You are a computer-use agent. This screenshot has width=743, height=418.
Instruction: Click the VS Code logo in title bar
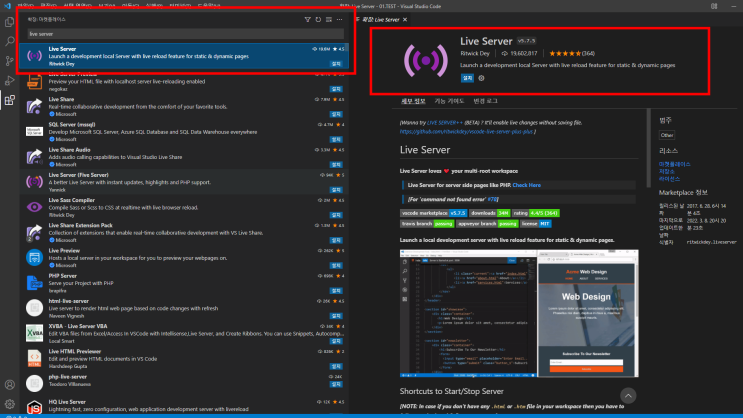pos(7,6)
